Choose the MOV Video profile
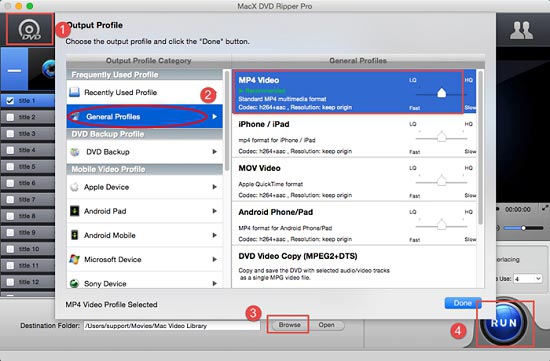The image size is (550, 361). (354, 180)
